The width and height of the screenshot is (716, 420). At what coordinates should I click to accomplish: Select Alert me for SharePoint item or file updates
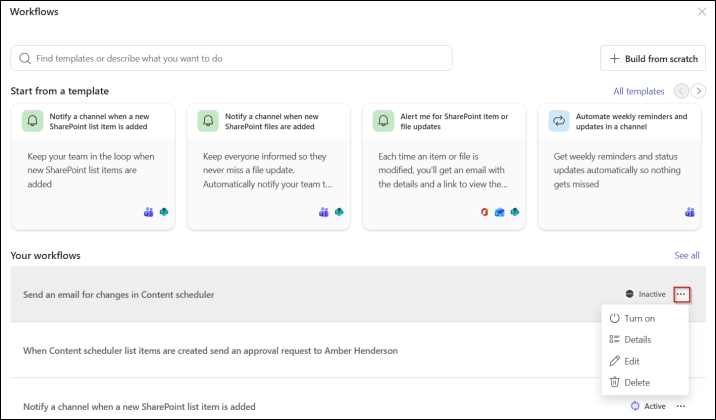click(444, 167)
